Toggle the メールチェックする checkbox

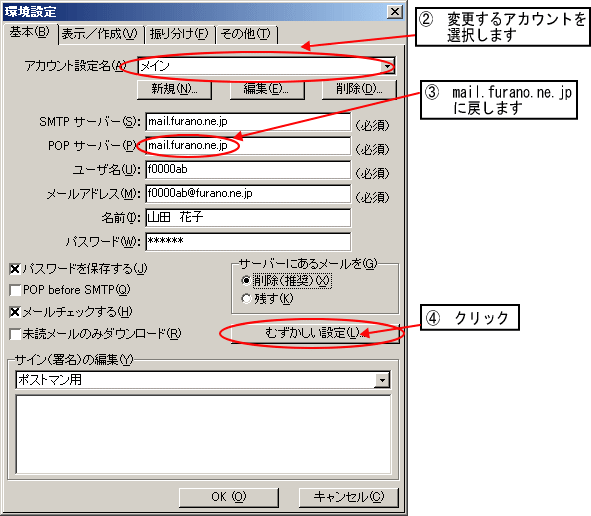(x=15, y=312)
